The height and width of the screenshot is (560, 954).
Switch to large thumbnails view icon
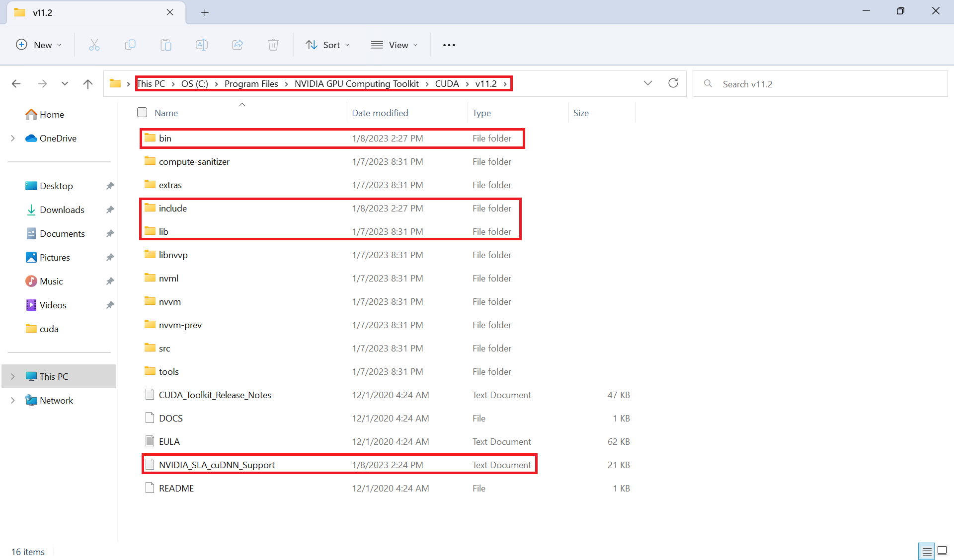coord(942,551)
